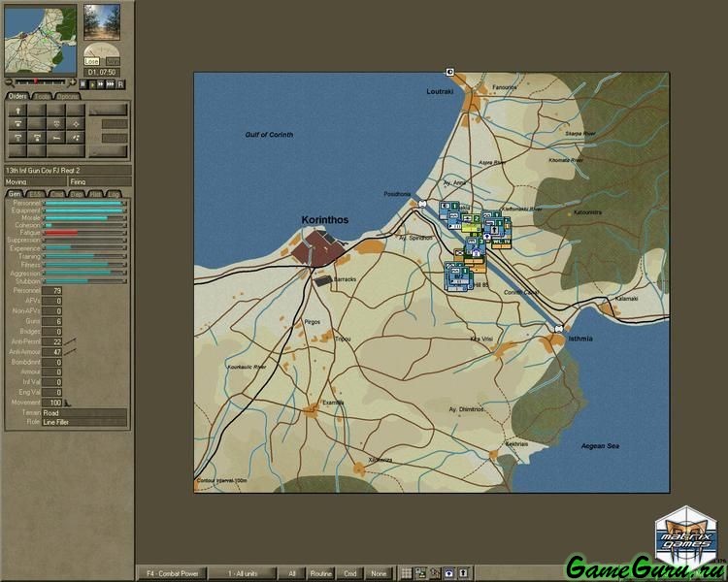Screen dimensions: 728x582
Task: Click the Firing status field
Action: [100, 182]
